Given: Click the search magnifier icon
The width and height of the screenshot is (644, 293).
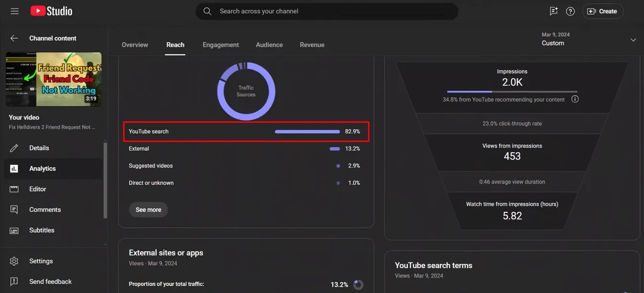Looking at the screenshot, I should [x=207, y=11].
